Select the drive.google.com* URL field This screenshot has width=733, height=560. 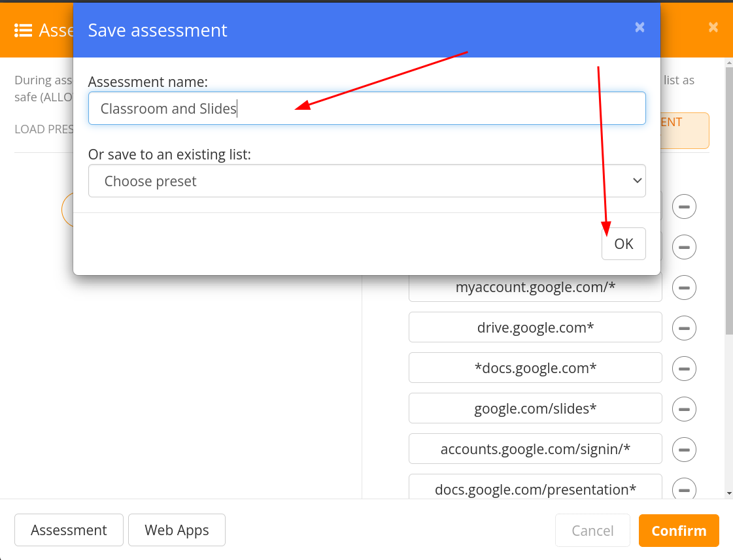(536, 327)
